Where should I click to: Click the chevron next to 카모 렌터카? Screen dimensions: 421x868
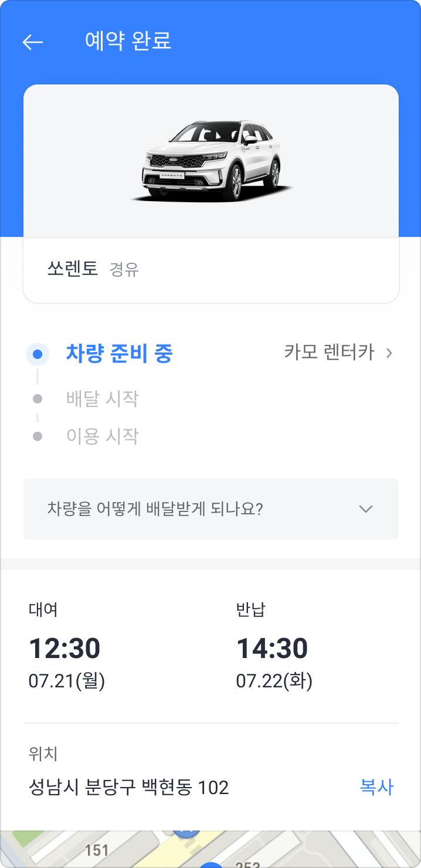click(x=388, y=353)
